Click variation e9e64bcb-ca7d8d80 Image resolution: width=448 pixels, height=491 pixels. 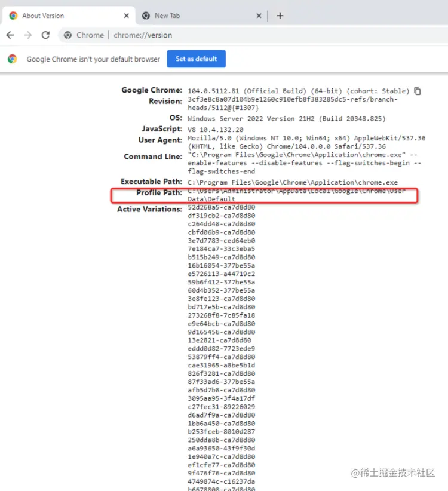click(x=222, y=324)
